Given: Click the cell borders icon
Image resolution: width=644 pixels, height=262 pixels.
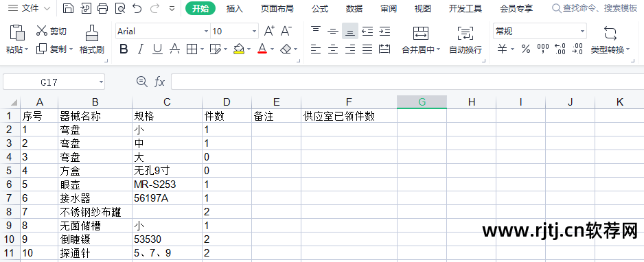Looking at the screenshot, I should 192,49.
